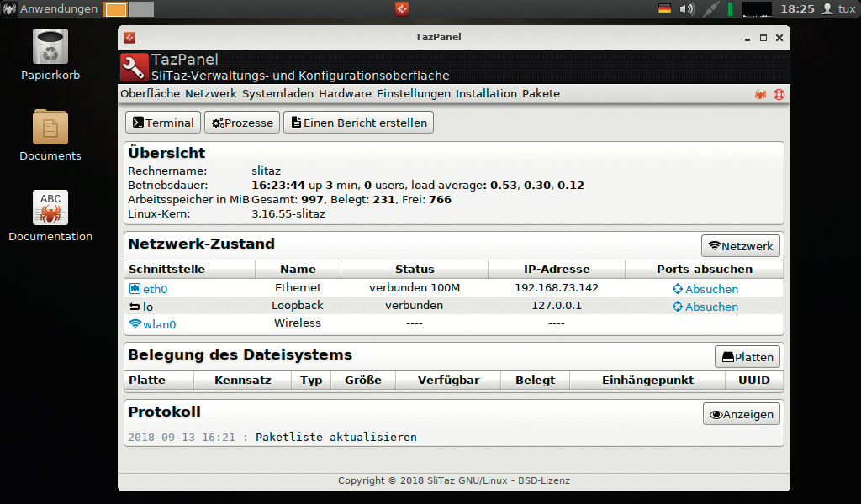Open the Papierkorb trash icon on desktop

(50, 46)
